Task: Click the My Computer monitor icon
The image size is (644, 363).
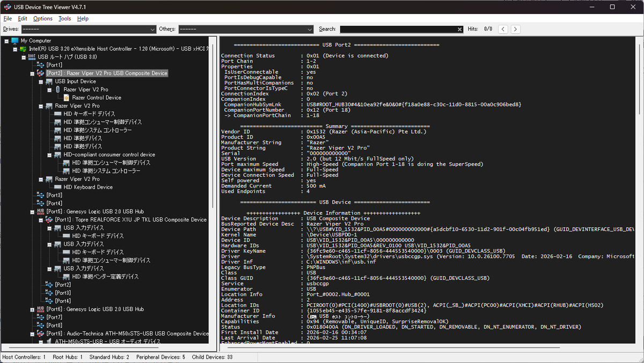Action: click(14, 41)
